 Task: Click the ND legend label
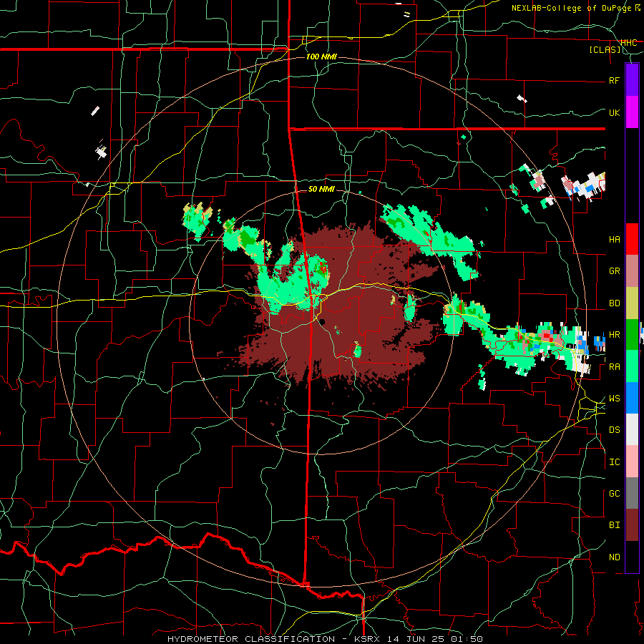pyautogui.click(x=615, y=557)
